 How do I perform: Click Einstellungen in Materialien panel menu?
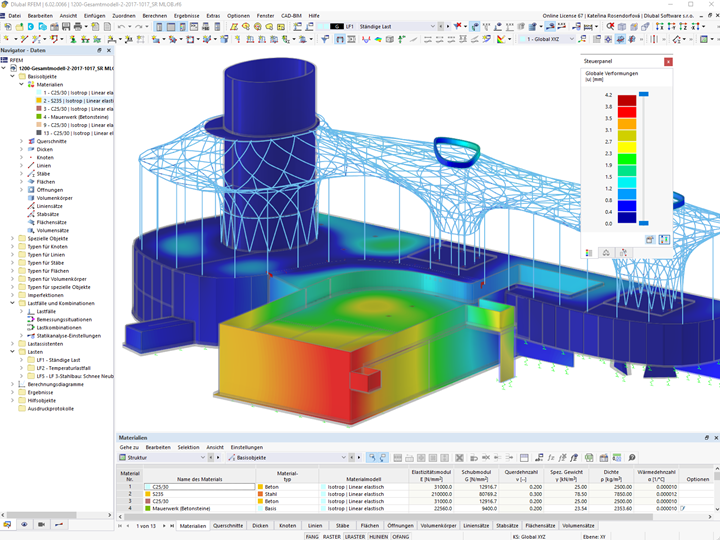coord(247,447)
